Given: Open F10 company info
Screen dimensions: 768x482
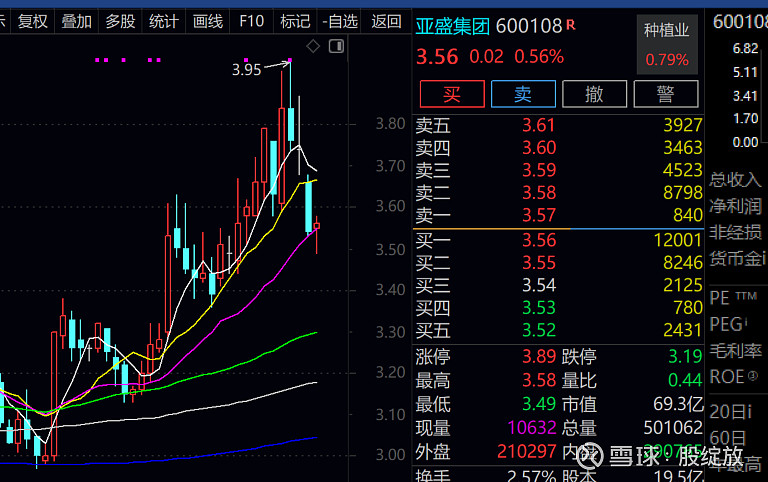Looking at the screenshot, I should pos(251,22).
